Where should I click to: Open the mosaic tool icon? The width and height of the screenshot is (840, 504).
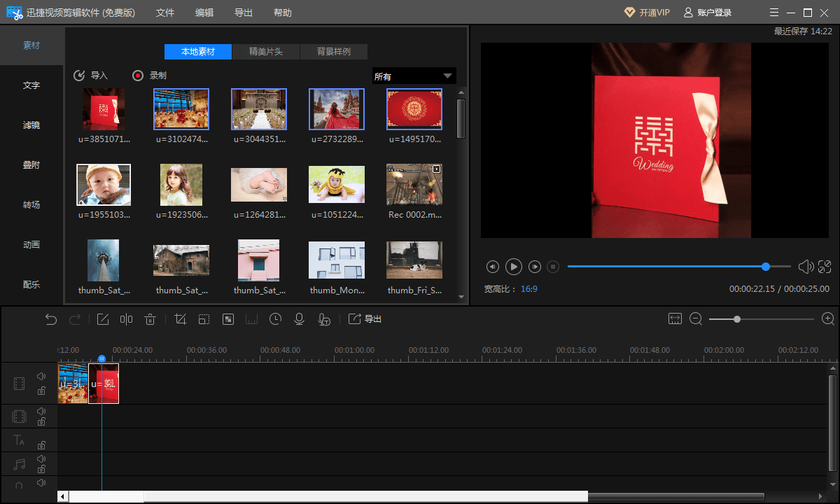tap(227, 319)
